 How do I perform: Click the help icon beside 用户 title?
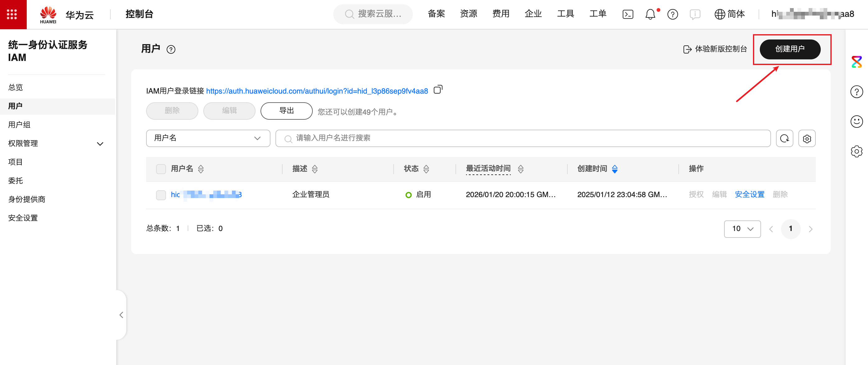(x=171, y=49)
